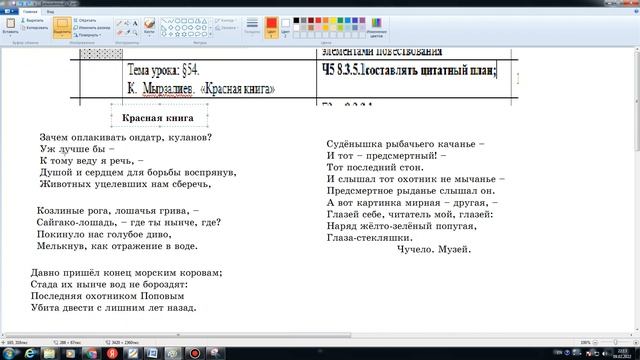Viewport: 640px width, 360px height.
Task: Select the Eraser tool
Action: (119, 32)
